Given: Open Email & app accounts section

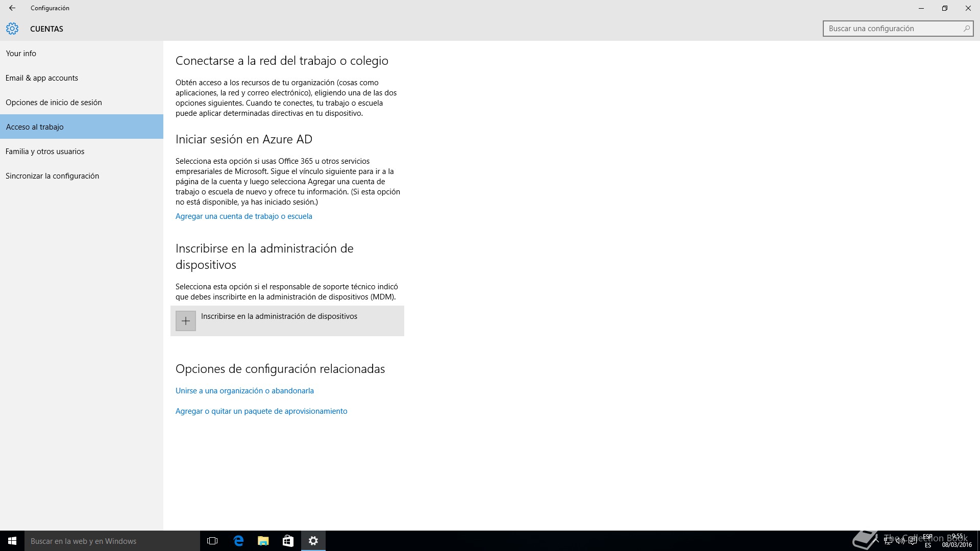Looking at the screenshot, I should click(x=82, y=78).
